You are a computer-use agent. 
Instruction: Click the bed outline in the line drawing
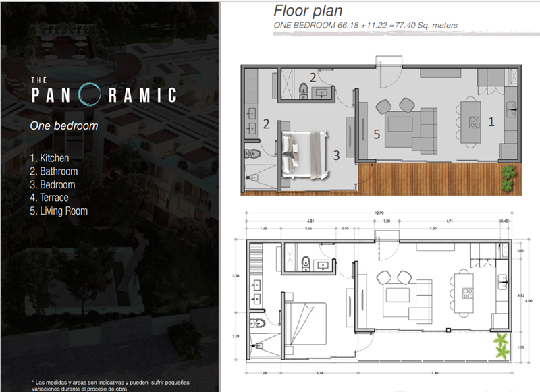point(306,323)
